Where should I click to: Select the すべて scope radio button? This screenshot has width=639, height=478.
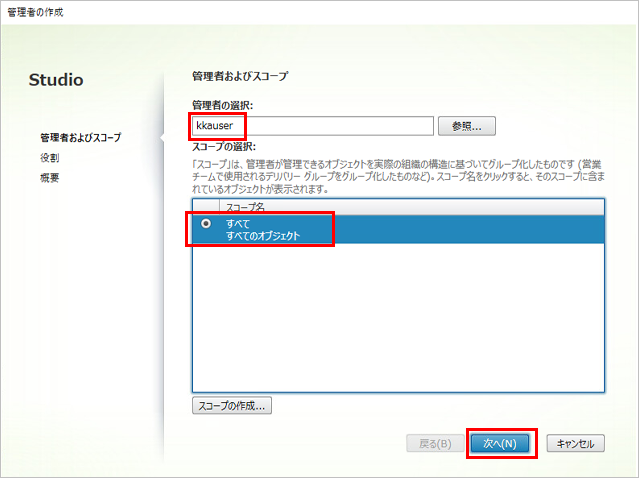coord(206,224)
